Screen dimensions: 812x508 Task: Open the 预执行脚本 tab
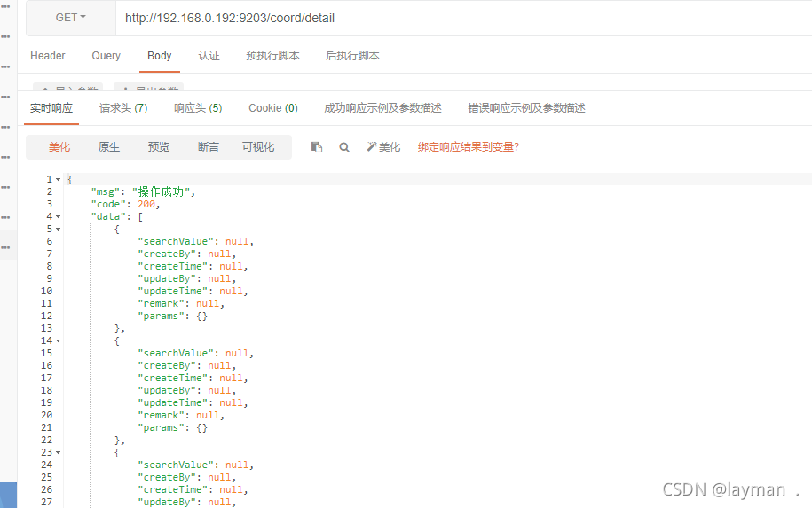273,55
